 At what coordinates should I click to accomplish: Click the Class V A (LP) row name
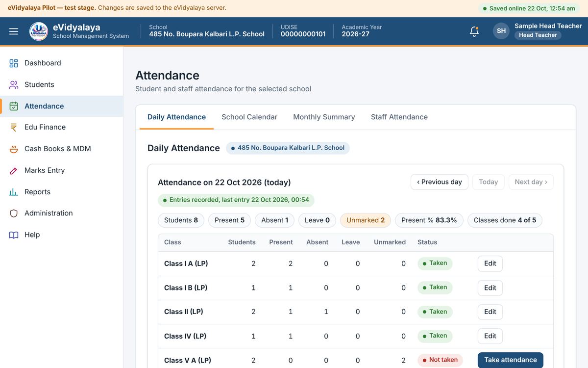[188, 360]
